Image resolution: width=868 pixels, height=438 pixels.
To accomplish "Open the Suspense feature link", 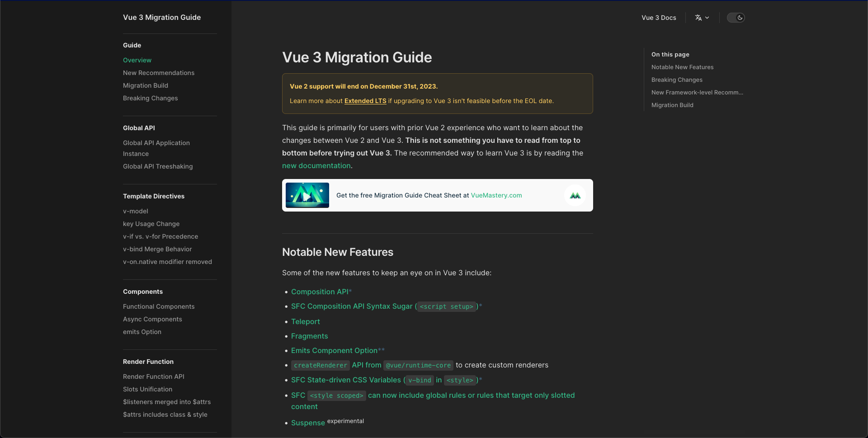I will 308,423.
